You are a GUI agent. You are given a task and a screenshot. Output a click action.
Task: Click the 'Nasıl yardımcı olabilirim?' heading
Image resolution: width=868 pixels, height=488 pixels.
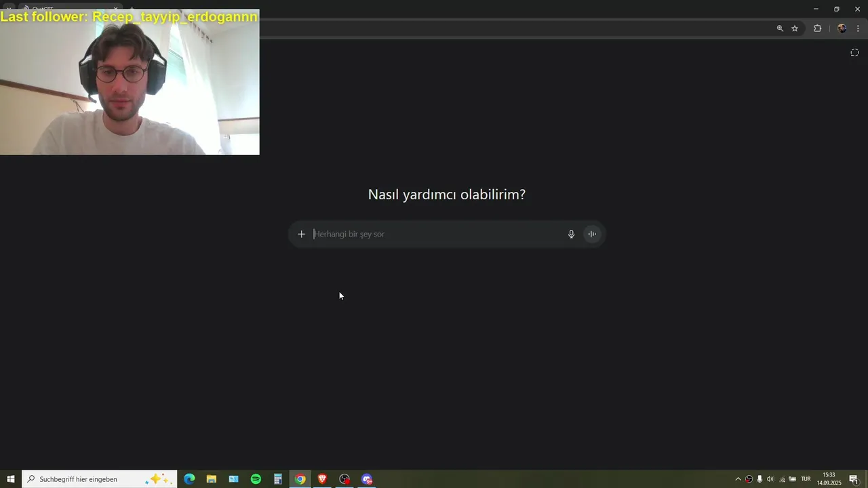446,195
